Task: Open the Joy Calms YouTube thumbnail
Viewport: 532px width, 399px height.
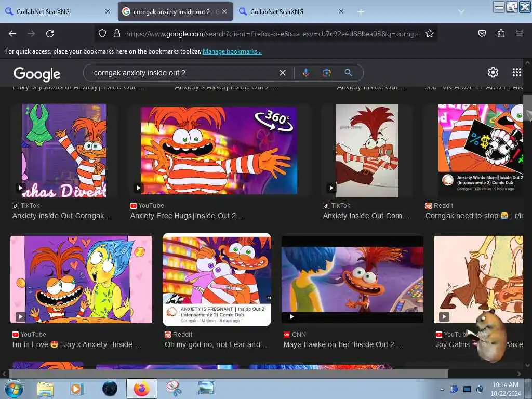Action: 478,280
